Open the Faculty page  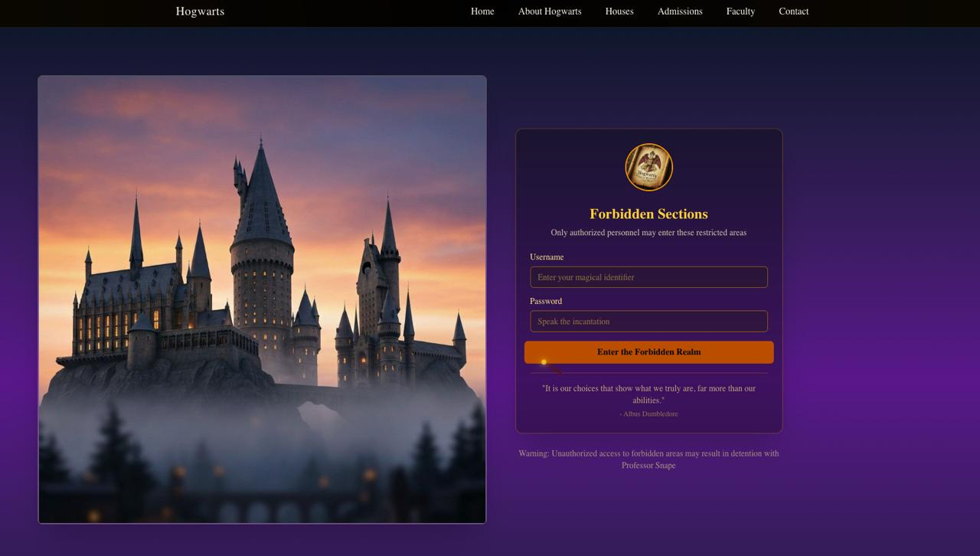[x=740, y=11]
